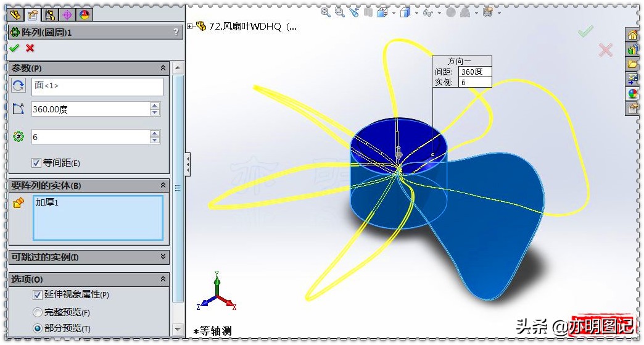Open View Orientation dropdown arrow
Screen dimensions: 644x345
pyautogui.click(x=394, y=13)
